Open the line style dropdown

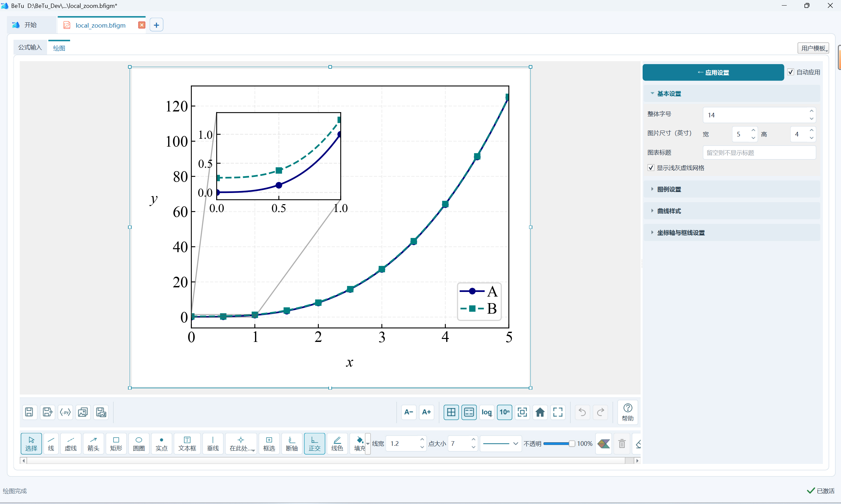[x=500, y=443]
